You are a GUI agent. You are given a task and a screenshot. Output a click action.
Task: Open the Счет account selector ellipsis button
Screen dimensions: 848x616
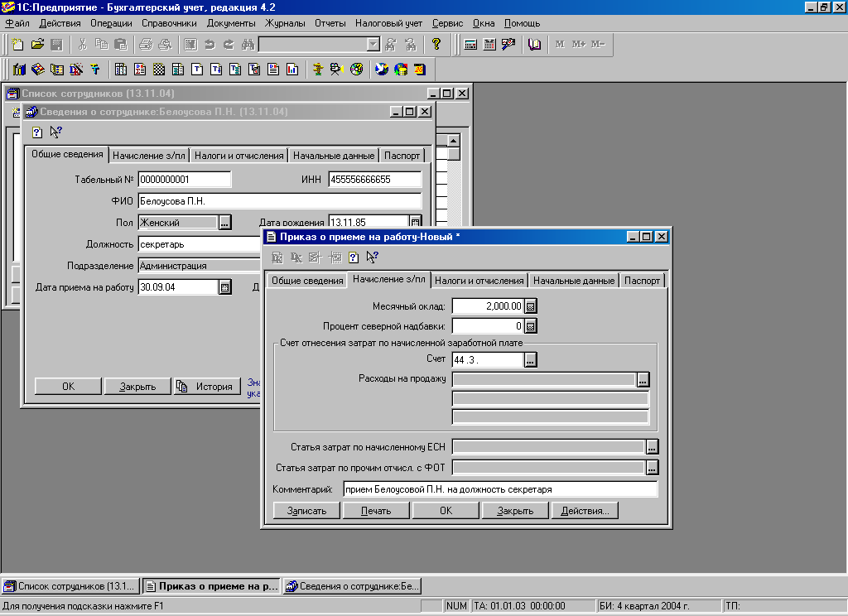[x=531, y=359]
